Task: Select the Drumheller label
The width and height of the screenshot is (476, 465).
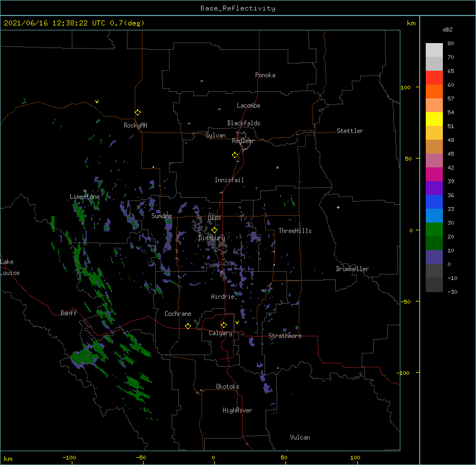Action: (x=352, y=269)
